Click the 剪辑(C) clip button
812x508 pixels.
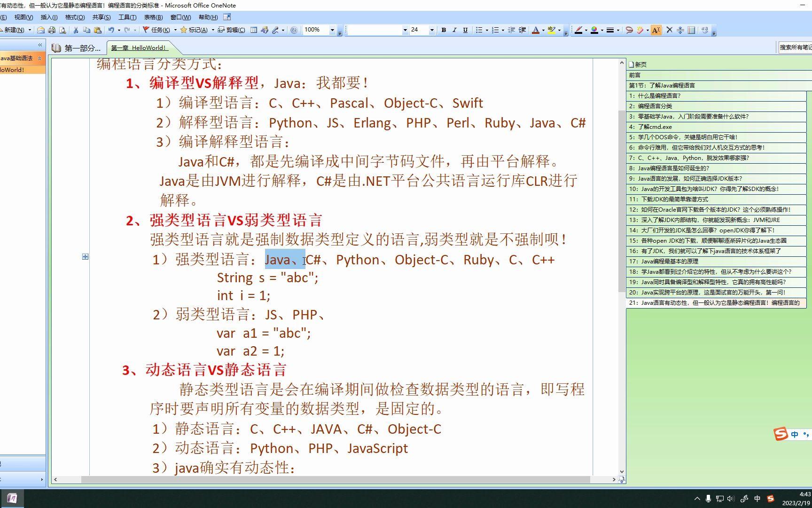[232, 30]
